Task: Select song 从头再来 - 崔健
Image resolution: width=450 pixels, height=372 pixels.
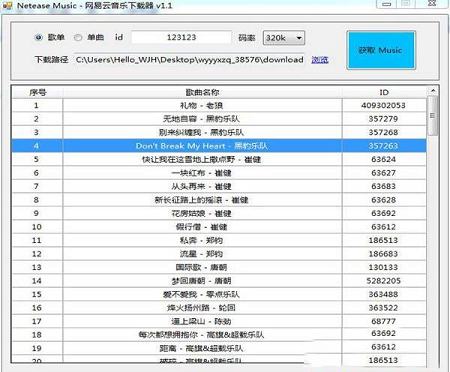Action: coord(202,186)
